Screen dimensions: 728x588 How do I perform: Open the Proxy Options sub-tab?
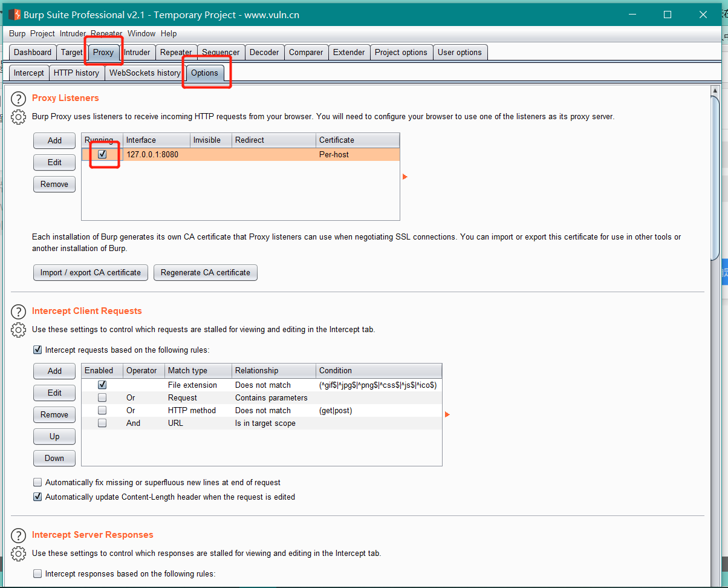(204, 73)
